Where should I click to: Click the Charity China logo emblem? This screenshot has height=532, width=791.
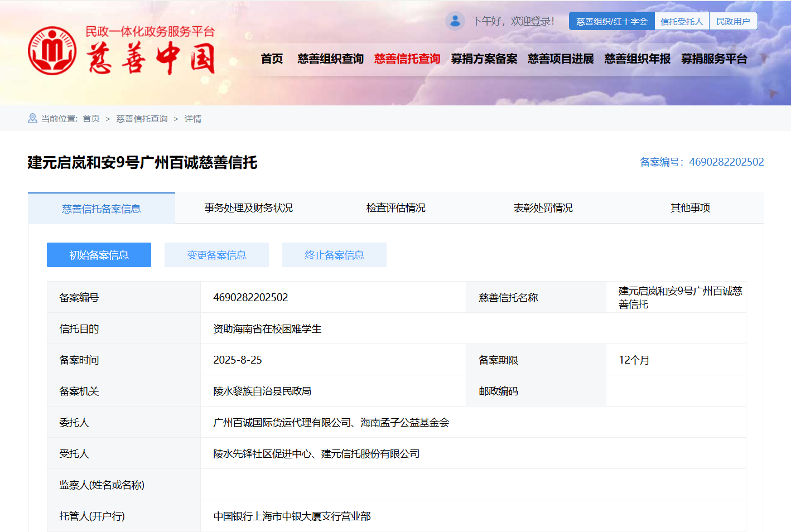tap(52, 51)
